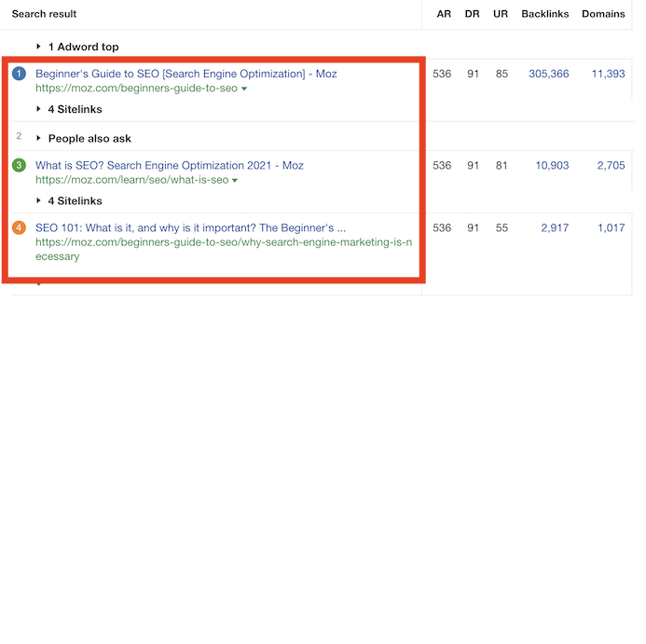The image size is (646, 644).
Task: Click the moz.com/beginners-guide-to-seo green URL
Action: click(x=136, y=89)
